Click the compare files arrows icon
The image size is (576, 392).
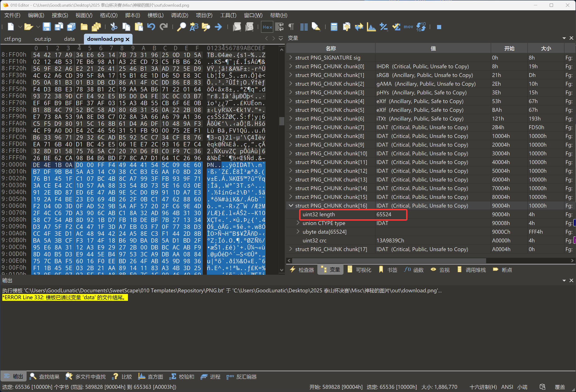359,27
